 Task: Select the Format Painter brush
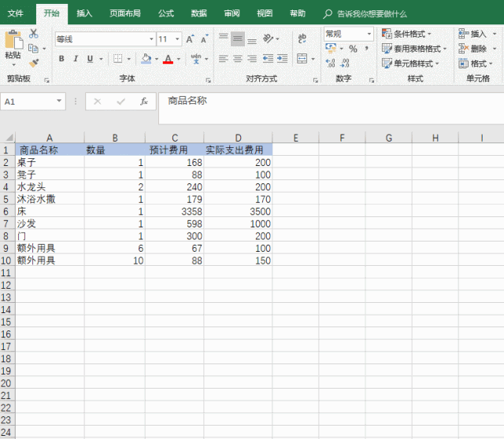[x=34, y=63]
